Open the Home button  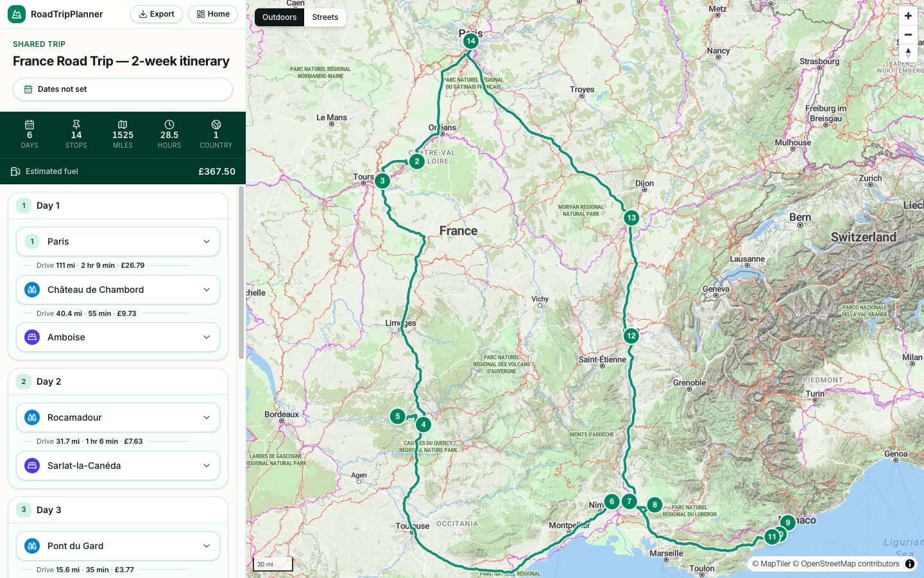point(213,14)
